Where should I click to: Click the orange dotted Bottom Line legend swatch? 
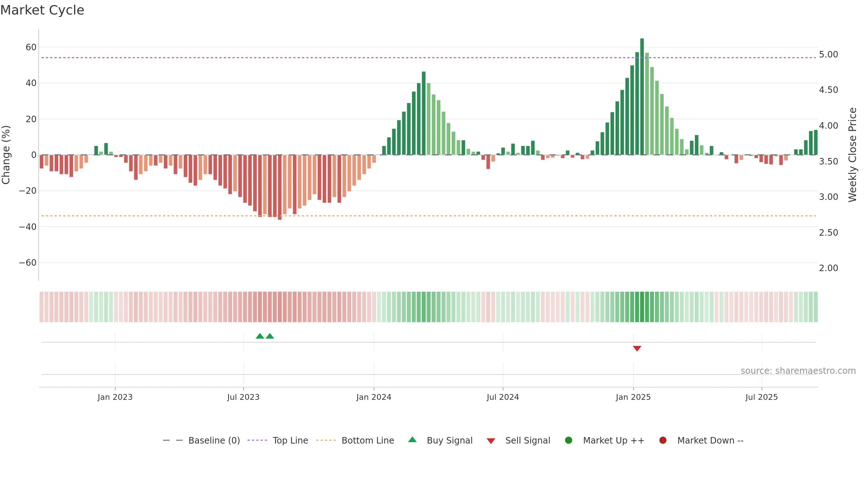point(326,440)
